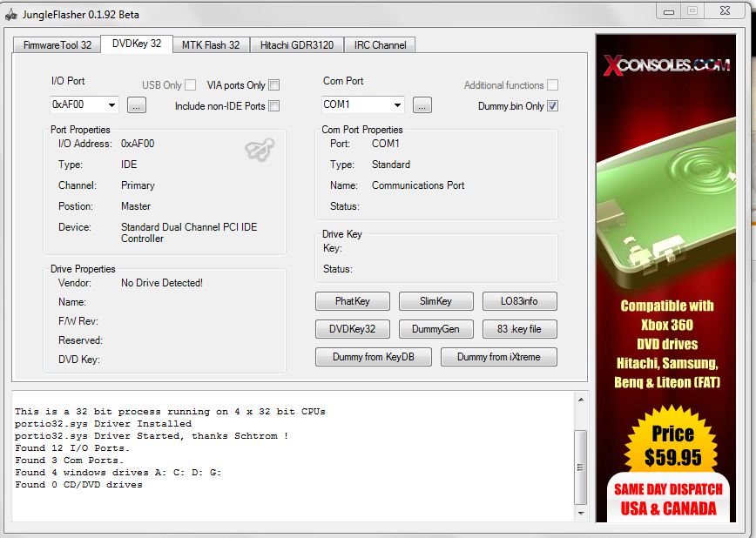Click log scrollbar down arrow
Viewport: 756px width, 538px height.
(x=581, y=513)
